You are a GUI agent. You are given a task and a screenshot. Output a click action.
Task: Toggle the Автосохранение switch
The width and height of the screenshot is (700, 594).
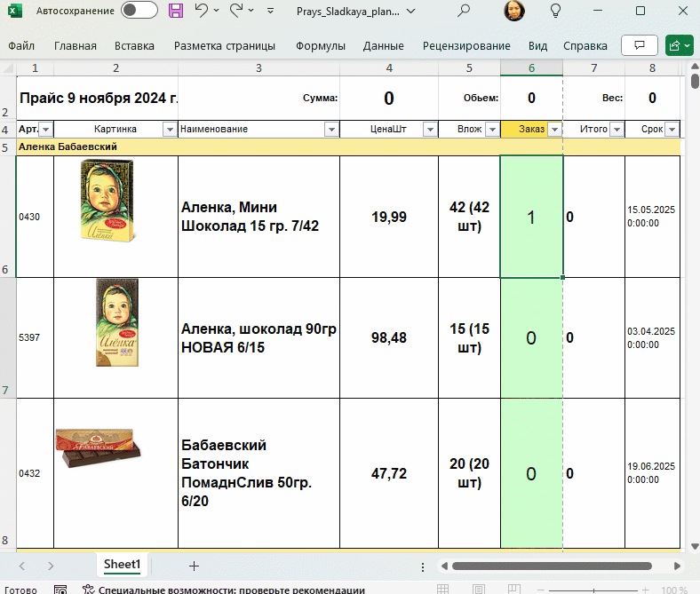coord(139,12)
